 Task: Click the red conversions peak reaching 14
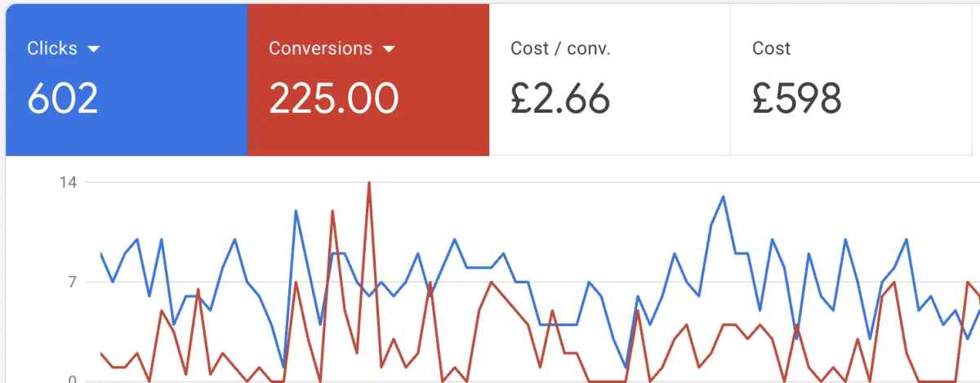[369, 183]
